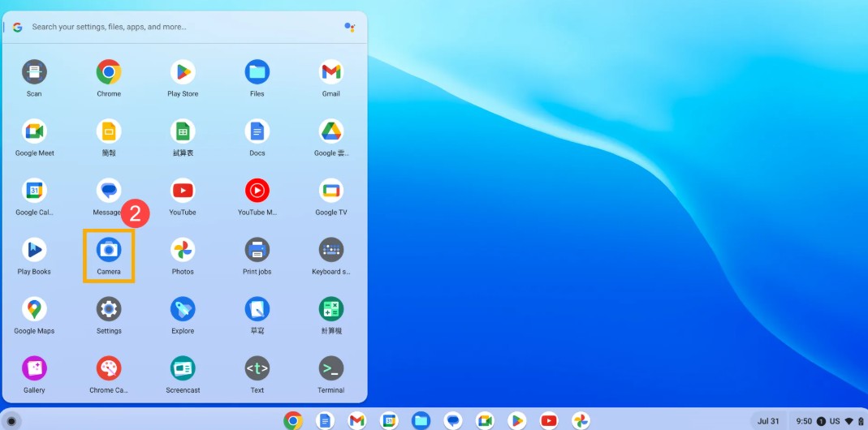
Task: Open the Explore app
Action: point(183,309)
